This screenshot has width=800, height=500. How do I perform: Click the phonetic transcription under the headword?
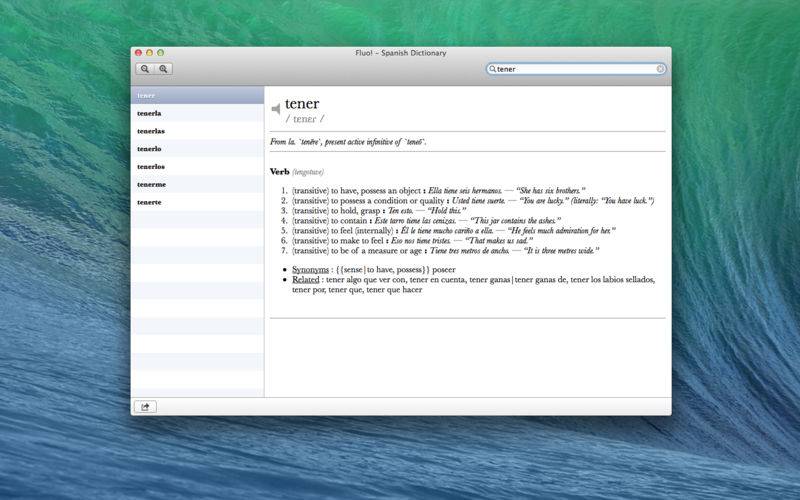(x=305, y=119)
